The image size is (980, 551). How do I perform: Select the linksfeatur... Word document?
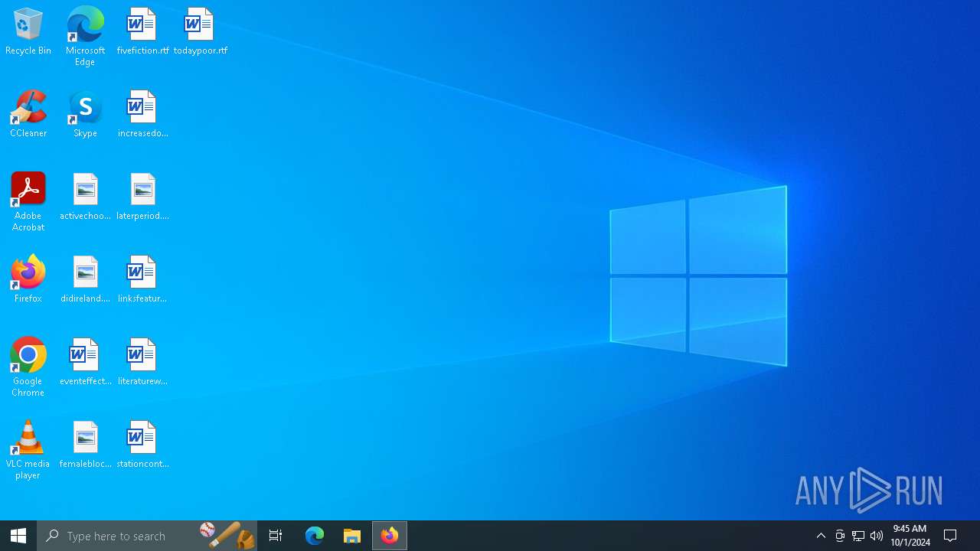(x=142, y=279)
